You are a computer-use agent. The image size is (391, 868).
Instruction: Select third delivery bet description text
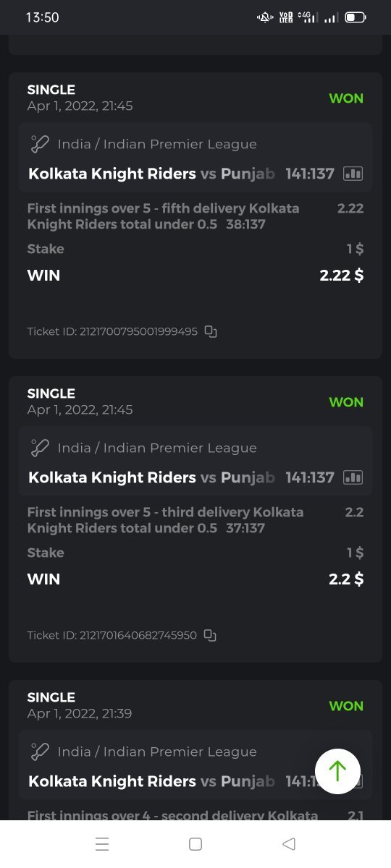tap(165, 520)
